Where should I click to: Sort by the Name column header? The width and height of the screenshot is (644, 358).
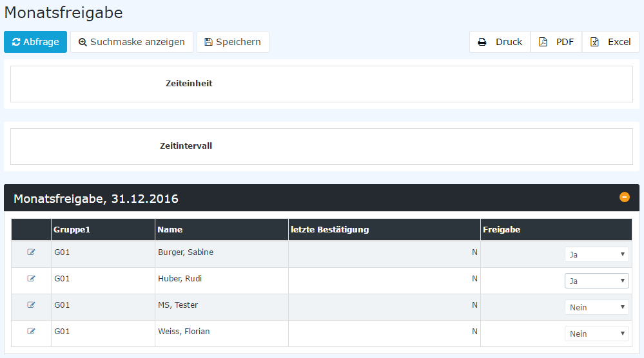[x=170, y=230]
